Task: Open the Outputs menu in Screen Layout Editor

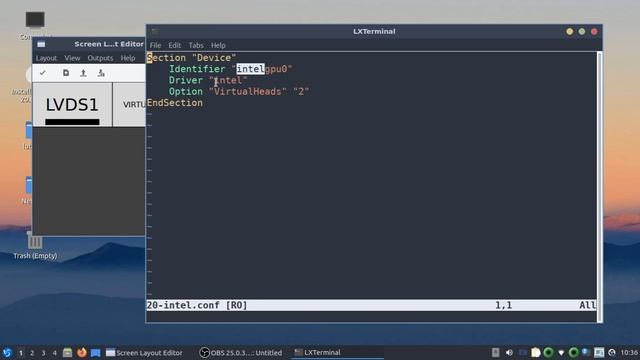Action: [x=100, y=58]
